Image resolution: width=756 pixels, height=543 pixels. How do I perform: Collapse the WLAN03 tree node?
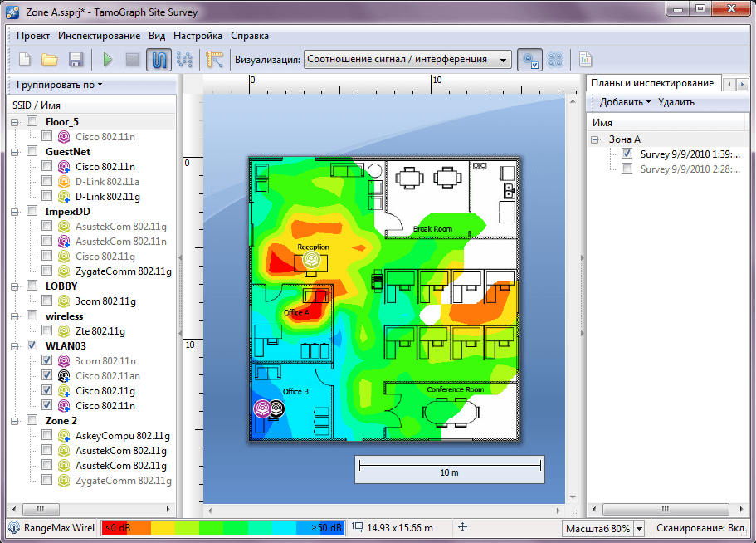14,346
